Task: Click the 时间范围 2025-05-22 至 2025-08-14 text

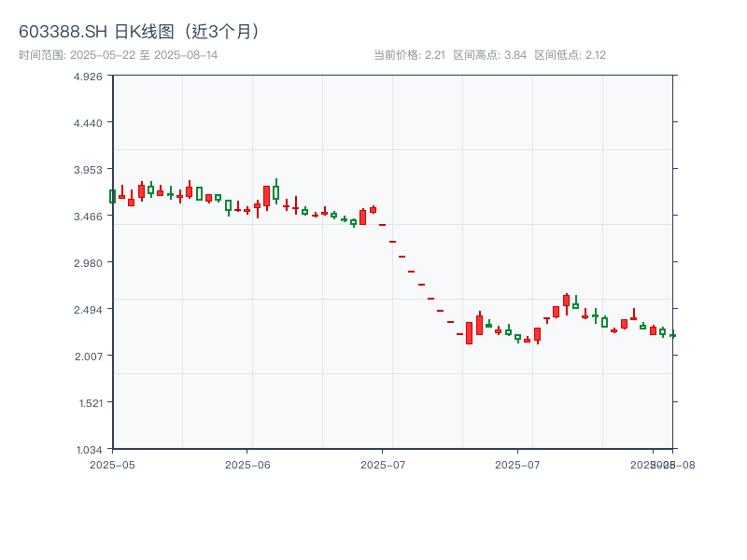Action: click(x=119, y=55)
